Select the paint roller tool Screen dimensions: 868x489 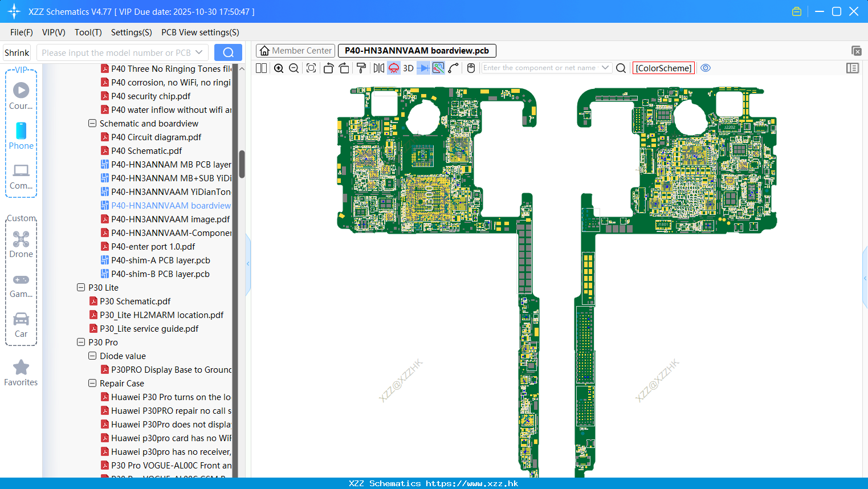click(x=361, y=68)
